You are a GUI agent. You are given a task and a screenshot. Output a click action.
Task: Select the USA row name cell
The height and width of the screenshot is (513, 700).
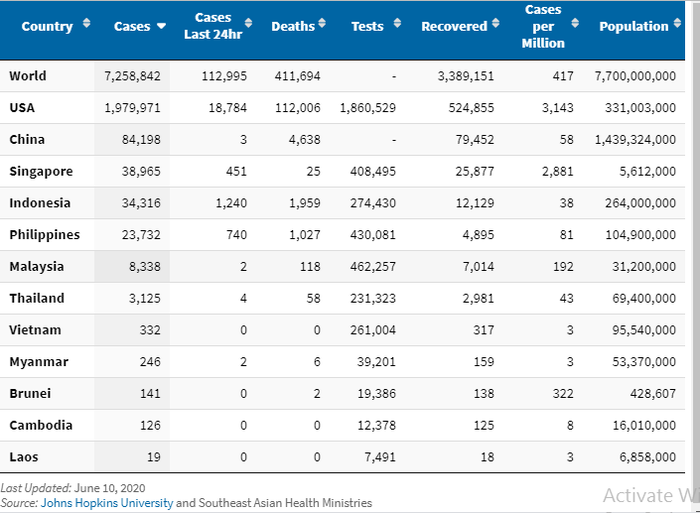click(24, 108)
